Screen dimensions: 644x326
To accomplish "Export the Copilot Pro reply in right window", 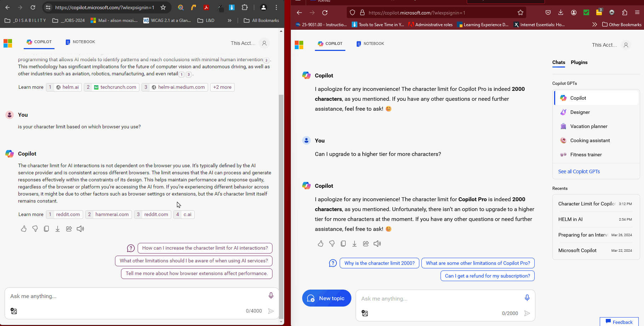I will click(355, 244).
